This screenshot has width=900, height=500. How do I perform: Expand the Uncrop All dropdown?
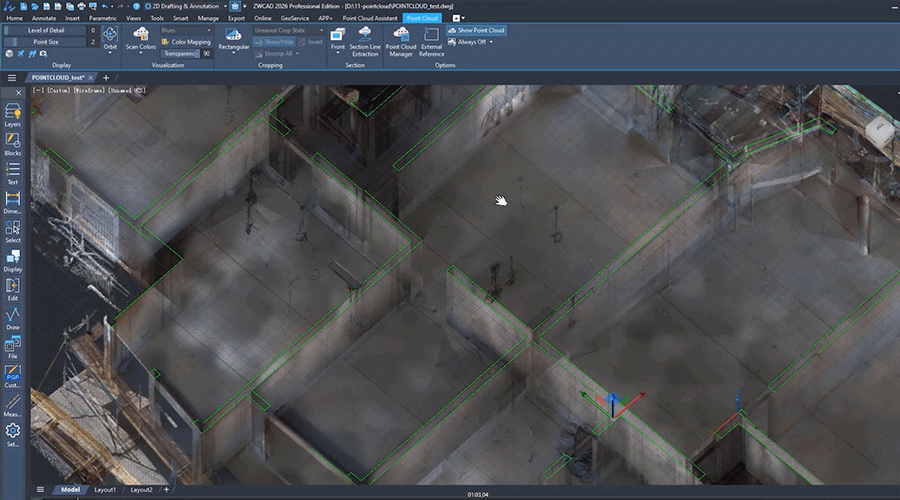coord(297,53)
